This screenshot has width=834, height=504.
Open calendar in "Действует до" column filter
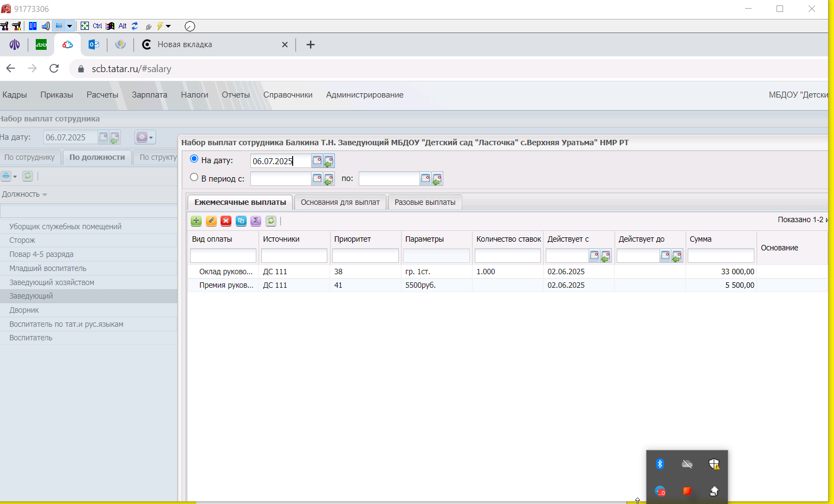[x=665, y=256]
